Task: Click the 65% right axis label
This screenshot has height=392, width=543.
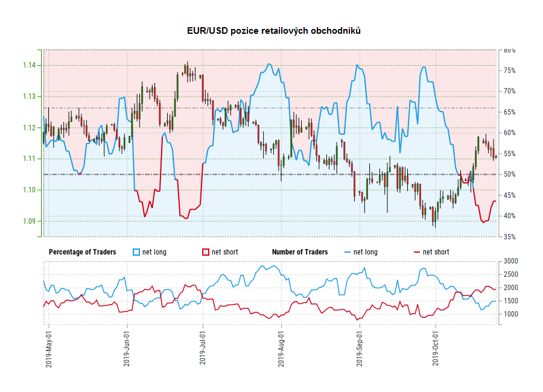Action: [x=509, y=112]
